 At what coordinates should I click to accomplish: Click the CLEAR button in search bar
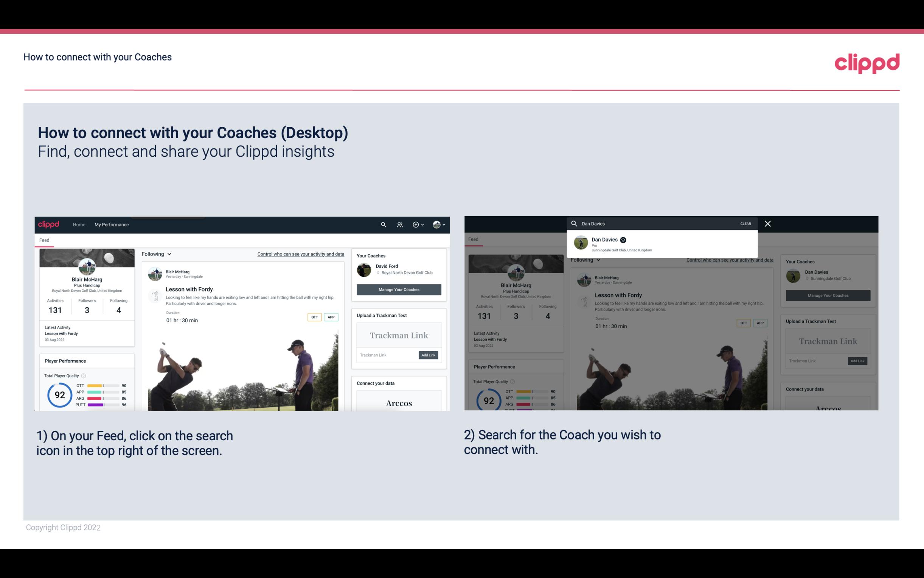(x=746, y=223)
